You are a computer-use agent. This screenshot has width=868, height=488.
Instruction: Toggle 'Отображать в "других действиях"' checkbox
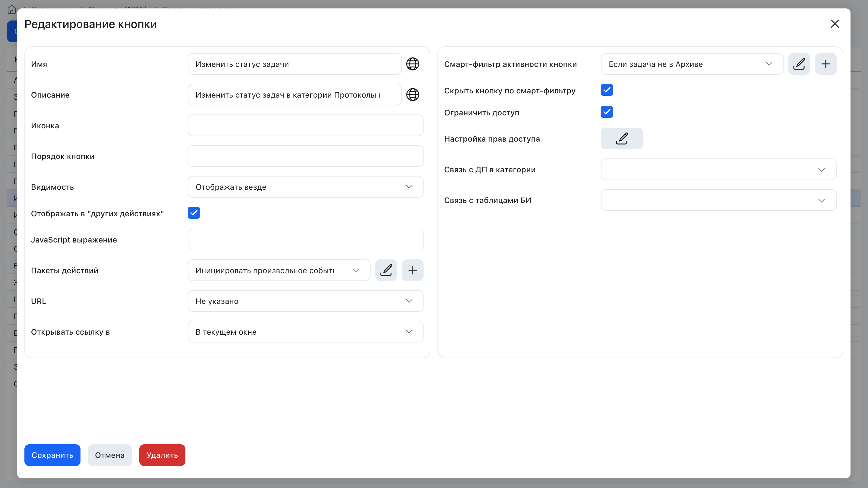pyautogui.click(x=194, y=213)
